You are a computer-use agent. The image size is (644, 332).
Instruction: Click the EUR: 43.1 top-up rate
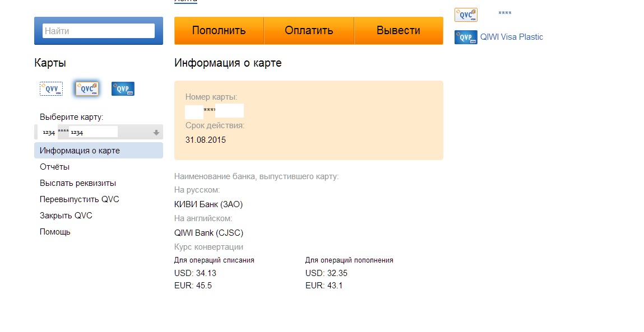pyautogui.click(x=324, y=286)
